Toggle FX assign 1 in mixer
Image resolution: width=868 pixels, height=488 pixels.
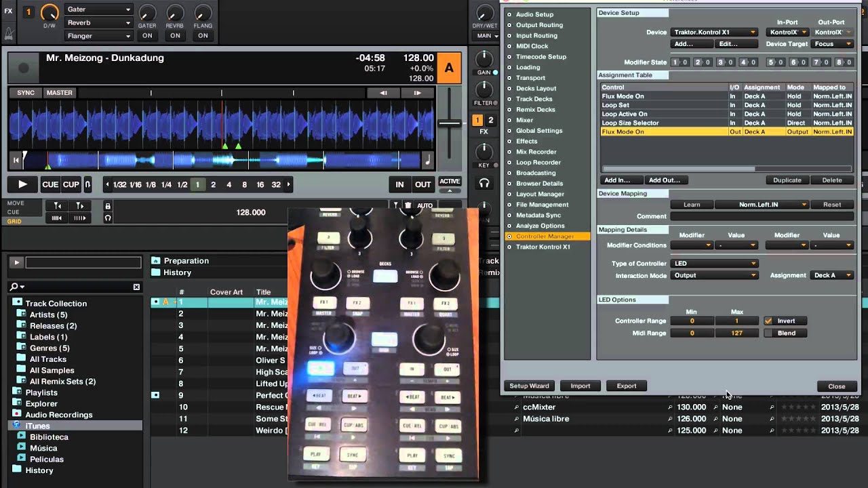pyautogui.click(x=477, y=121)
